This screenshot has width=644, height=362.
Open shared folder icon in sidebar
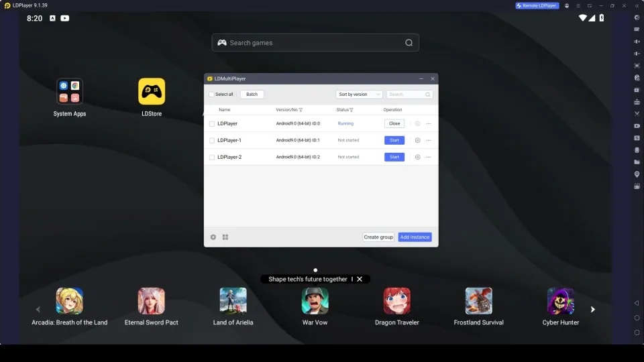pyautogui.click(x=637, y=162)
